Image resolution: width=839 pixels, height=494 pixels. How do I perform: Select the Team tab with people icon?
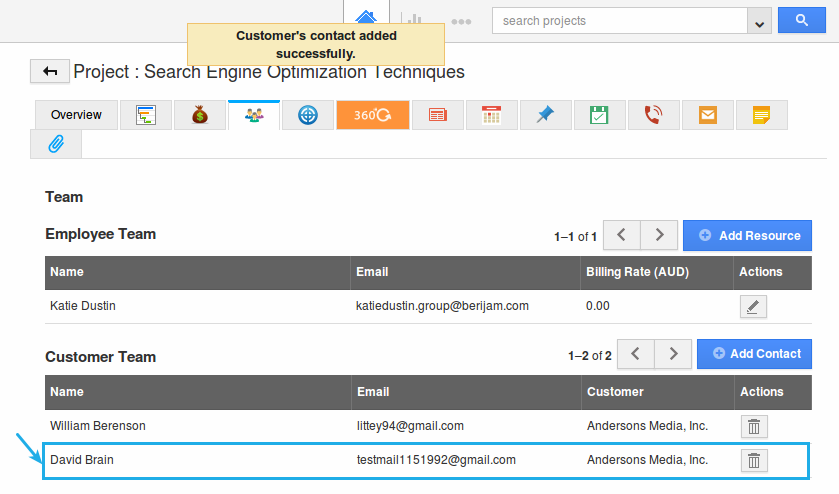tap(254, 115)
